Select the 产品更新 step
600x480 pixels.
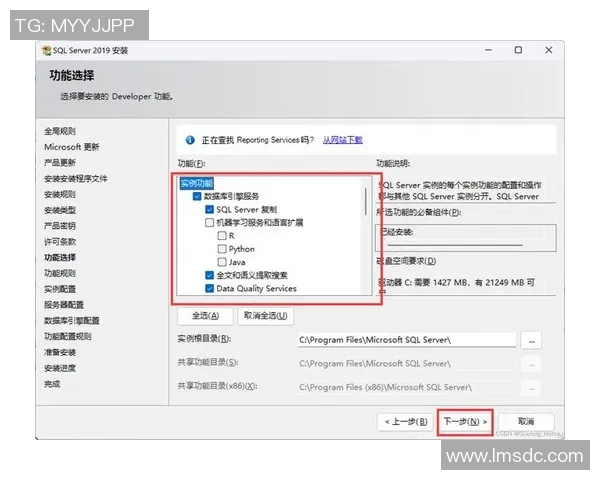click(60, 163)
